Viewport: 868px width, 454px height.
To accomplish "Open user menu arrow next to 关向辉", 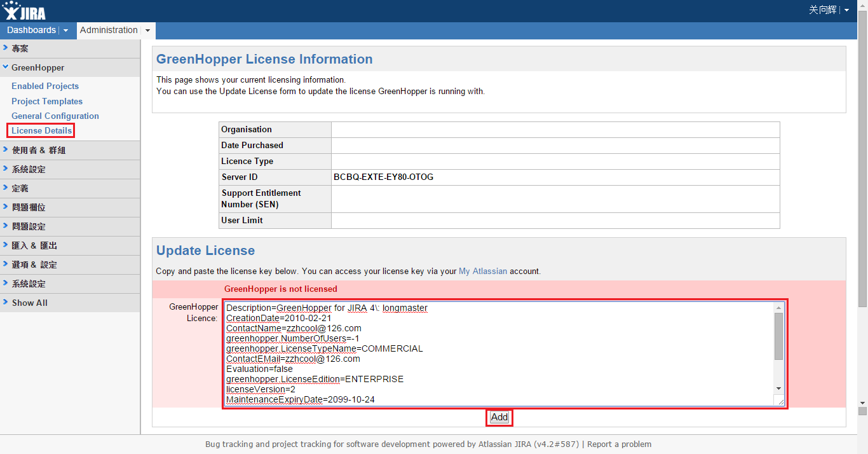I will 846,10.
